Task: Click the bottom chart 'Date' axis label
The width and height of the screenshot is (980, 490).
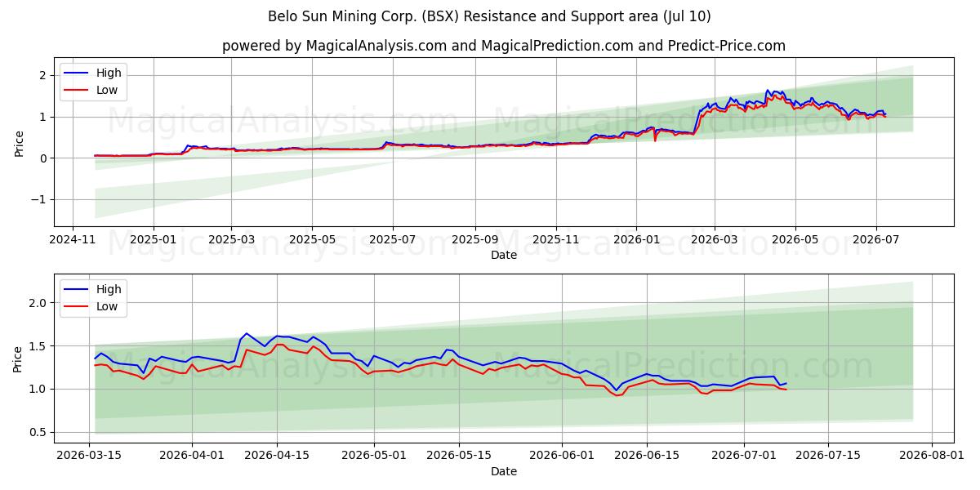Action: [x=504, y=471]
